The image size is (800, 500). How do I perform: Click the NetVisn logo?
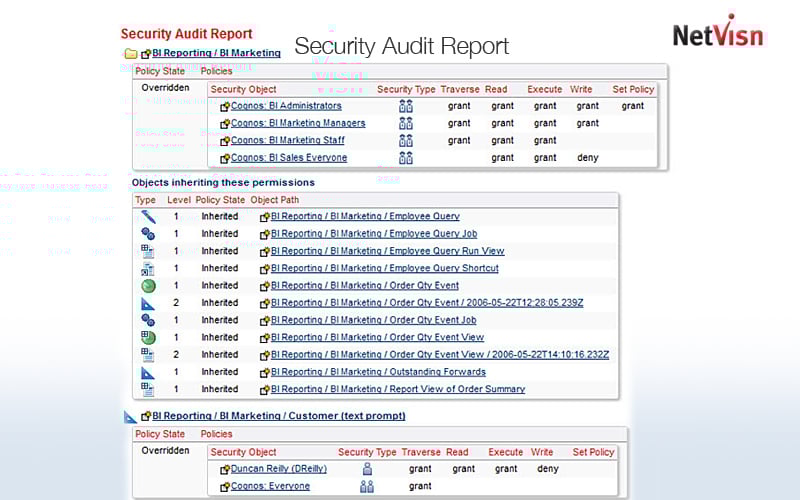pyautogui.click(x=718, y=32)
